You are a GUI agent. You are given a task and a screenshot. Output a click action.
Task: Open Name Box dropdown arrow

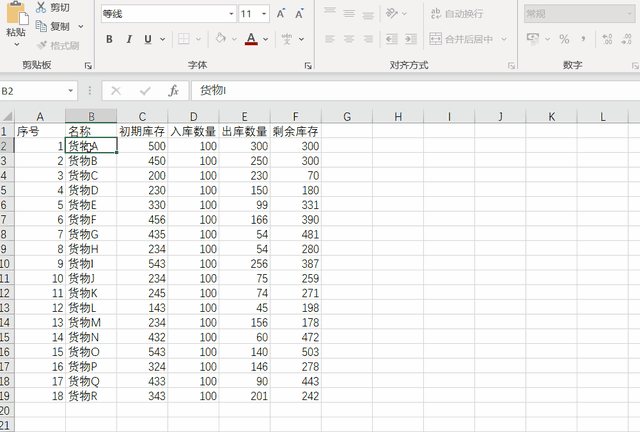pos(71,91)
